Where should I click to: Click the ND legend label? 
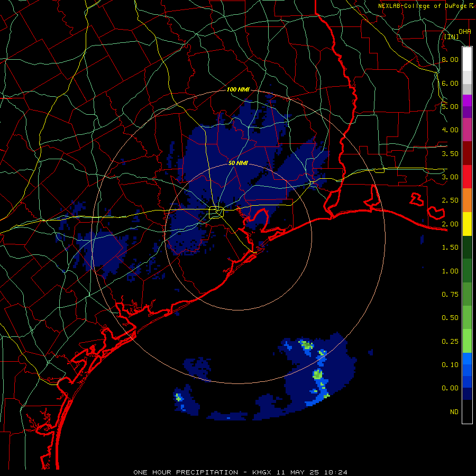pyautogui.click(x=454, y=412)
